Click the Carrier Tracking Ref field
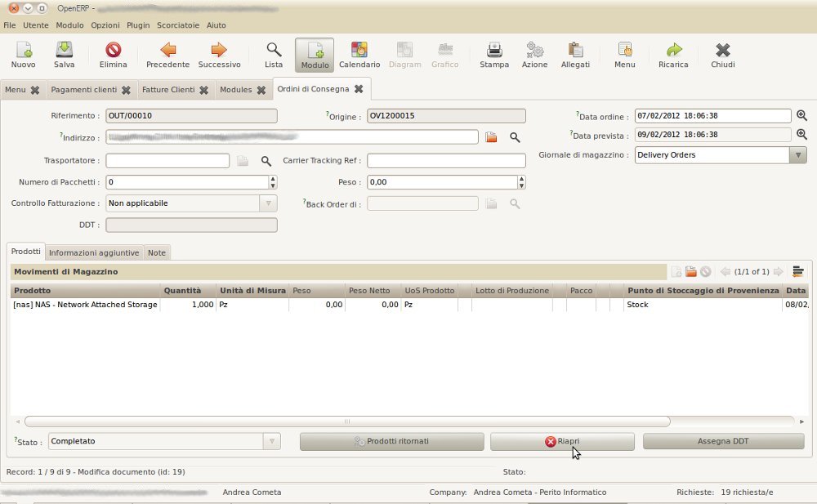This screenshot has width=817, height=504. [x=446, y=161]
